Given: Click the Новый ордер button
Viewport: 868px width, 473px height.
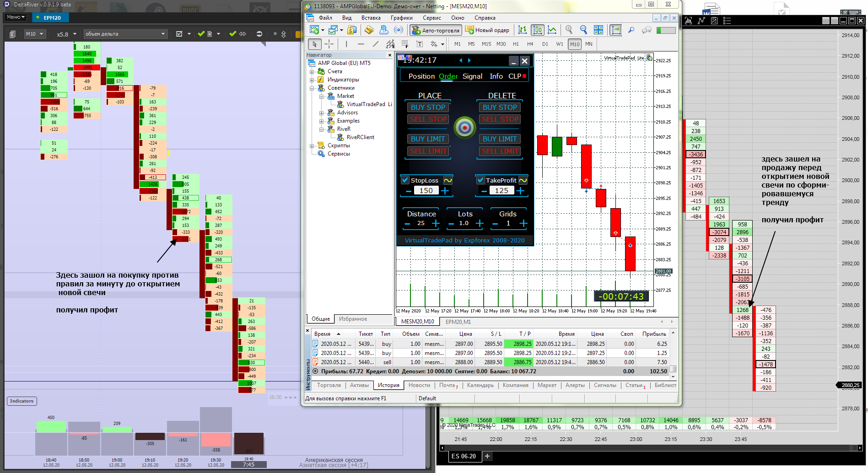Looking at the screenshot, I should pyautogui.click(x=487, y=30).
